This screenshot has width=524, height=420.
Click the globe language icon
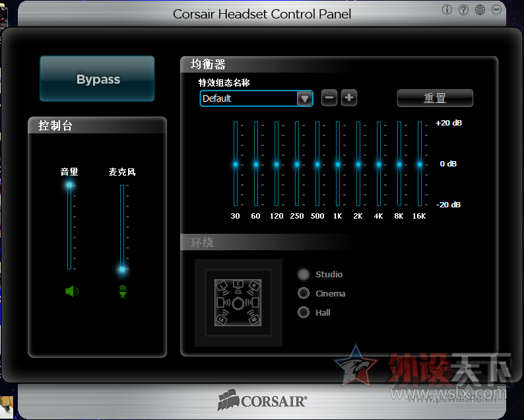point(480,10)
